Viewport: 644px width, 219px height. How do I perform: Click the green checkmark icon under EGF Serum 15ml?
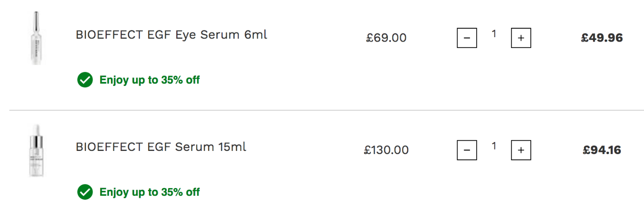(85, 192)
